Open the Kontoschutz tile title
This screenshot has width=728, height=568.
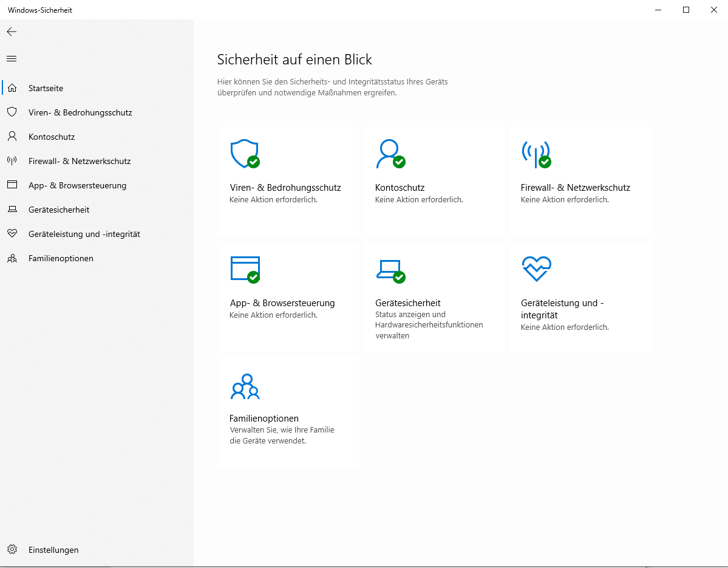coord(400,188)
